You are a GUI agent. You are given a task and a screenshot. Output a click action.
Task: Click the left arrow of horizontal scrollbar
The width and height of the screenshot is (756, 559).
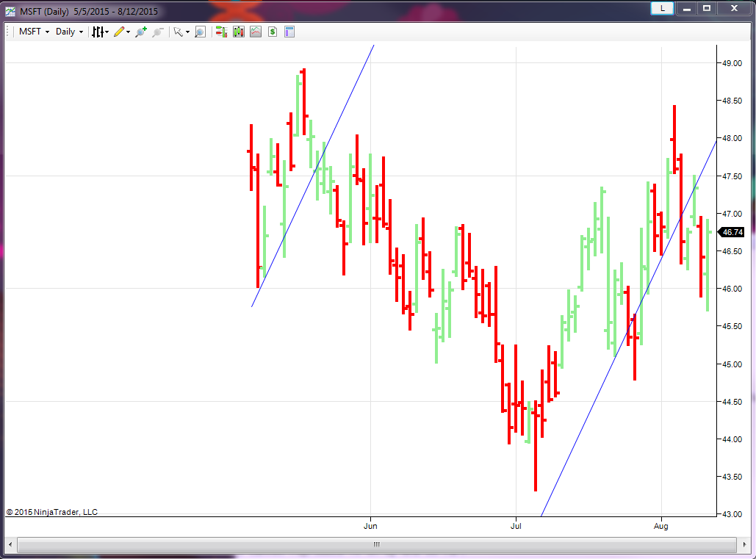pyautogui.click(x=10, y=544)
